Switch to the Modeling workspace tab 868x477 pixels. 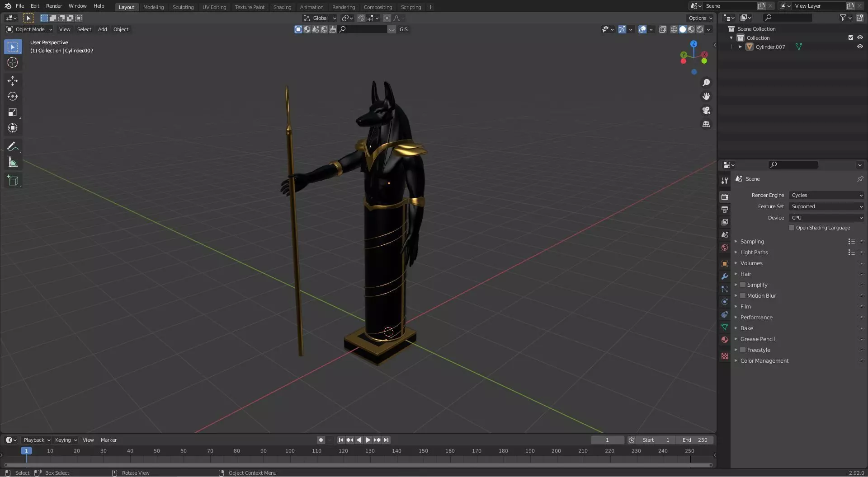point(153,7)
